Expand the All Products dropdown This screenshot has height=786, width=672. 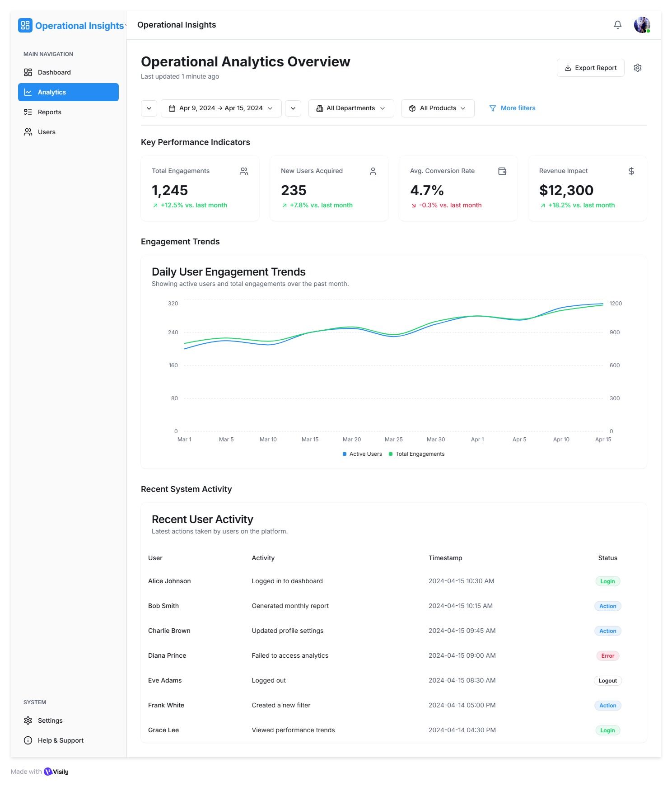[437, 108]
